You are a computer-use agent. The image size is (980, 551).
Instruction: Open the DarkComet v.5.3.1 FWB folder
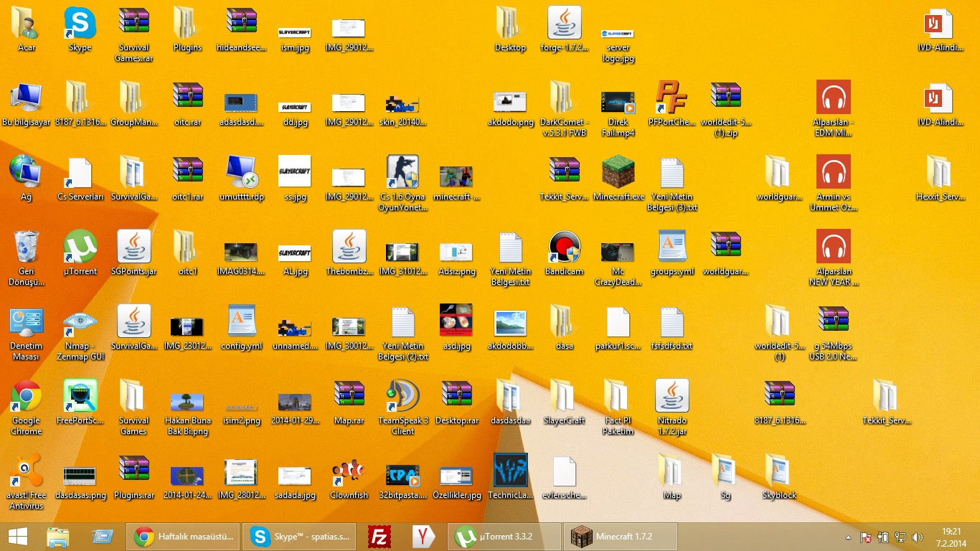[564, 109]
